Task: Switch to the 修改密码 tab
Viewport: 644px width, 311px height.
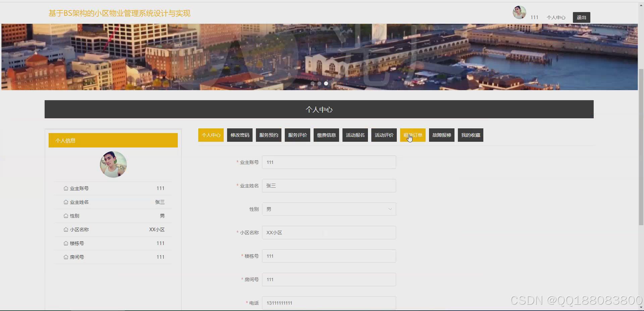Action: [x=239, y=135]
